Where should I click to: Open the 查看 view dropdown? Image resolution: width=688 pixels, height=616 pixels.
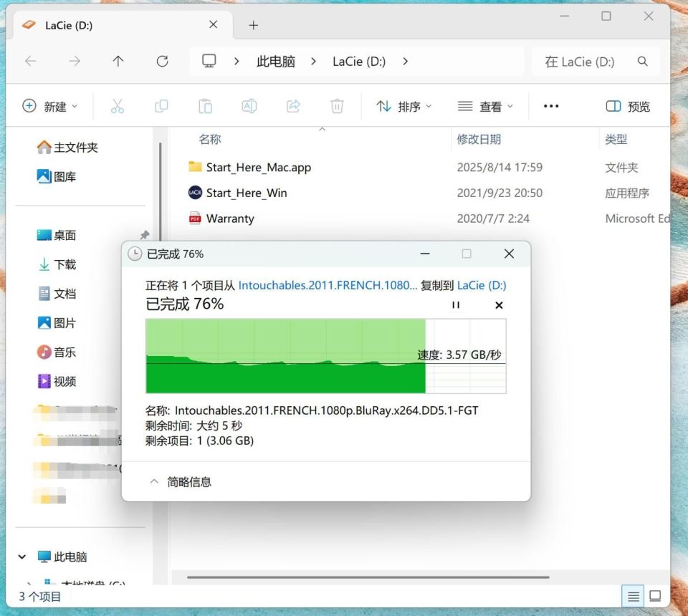coord(485,106)
